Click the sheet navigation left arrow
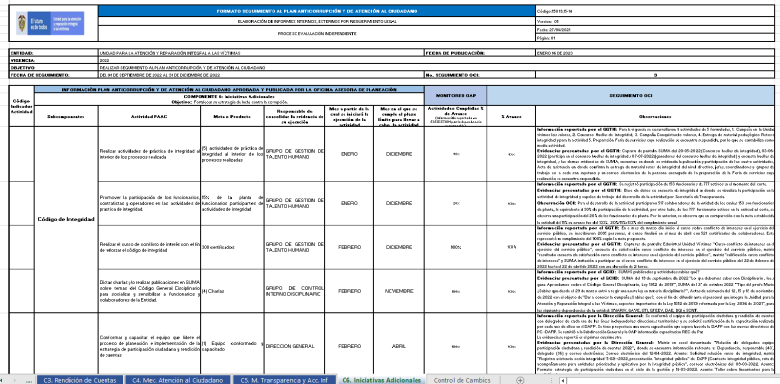 point(2,380)
